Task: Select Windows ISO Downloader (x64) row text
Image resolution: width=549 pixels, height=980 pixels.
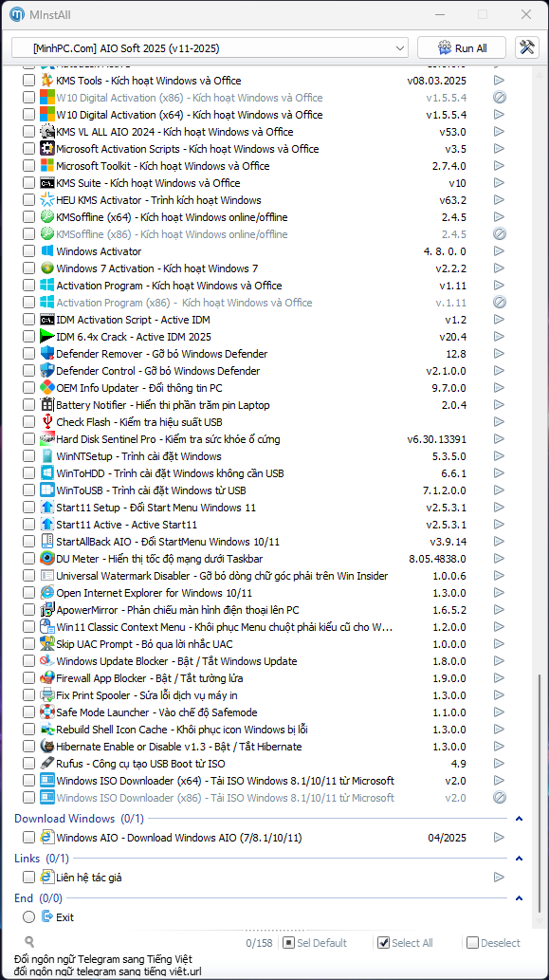Action: point(225,781)
